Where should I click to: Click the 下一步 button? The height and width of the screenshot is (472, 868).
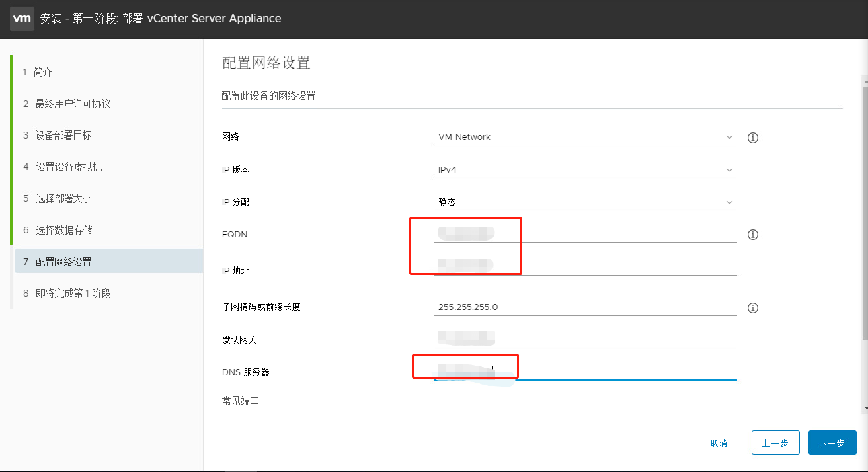click(832, 442)
